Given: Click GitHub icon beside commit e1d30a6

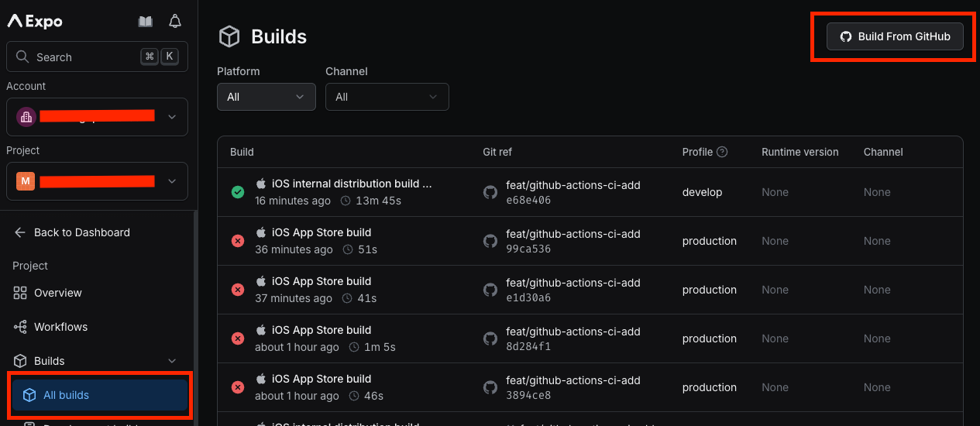Looking at the screenshot, I should point(490,290).
